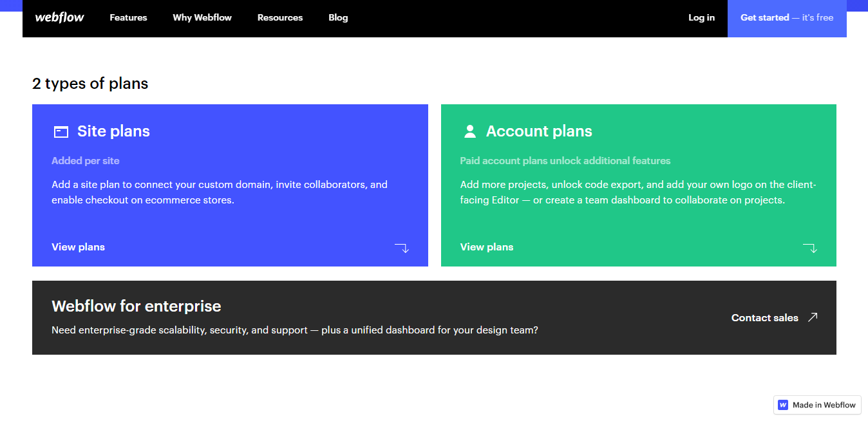Image resolution: width=868 pixels, height=421 pixels.
Task: Select the green Account plans card
Action: click(x=638, y=185)
